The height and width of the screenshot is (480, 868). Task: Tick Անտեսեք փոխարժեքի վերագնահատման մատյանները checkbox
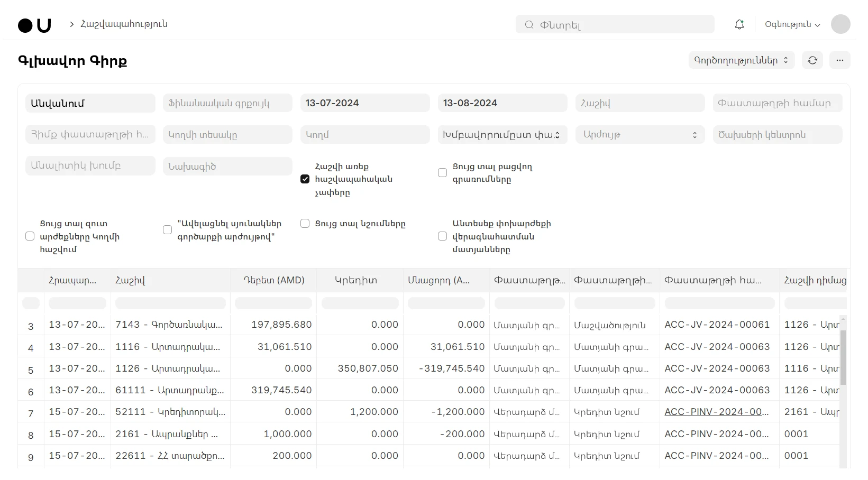(x=443, y=236)
